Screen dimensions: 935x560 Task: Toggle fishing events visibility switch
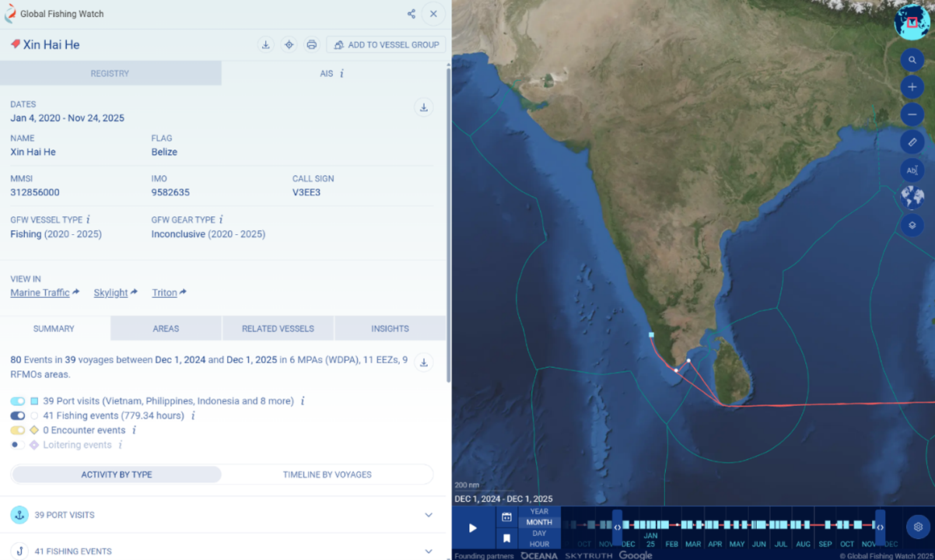pos(18,416)
